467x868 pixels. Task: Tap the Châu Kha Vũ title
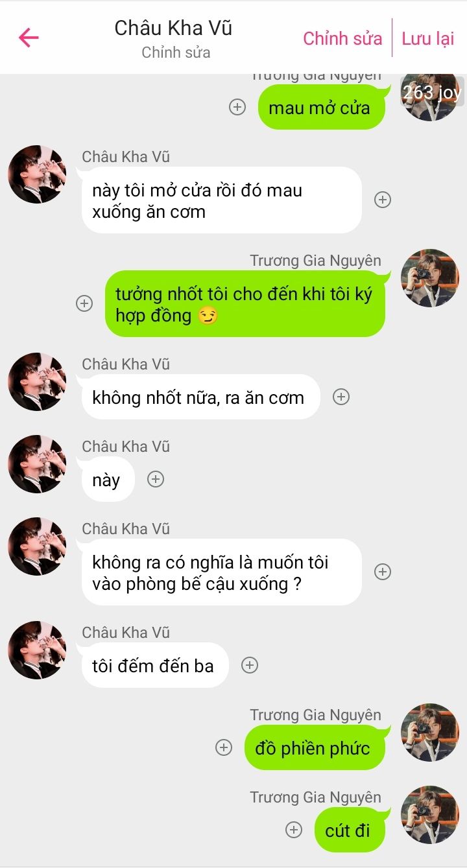tap(173, 28)
